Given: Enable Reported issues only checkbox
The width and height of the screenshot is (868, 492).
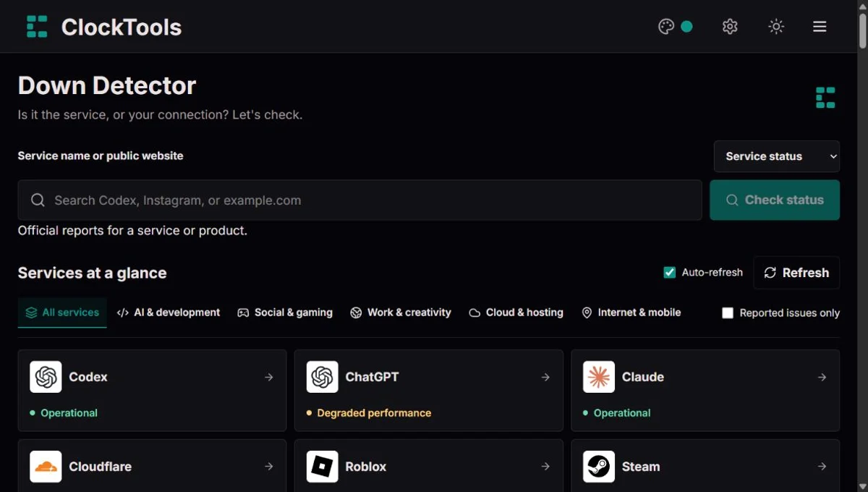Looking at the screenshot, I should click(728, 313).
